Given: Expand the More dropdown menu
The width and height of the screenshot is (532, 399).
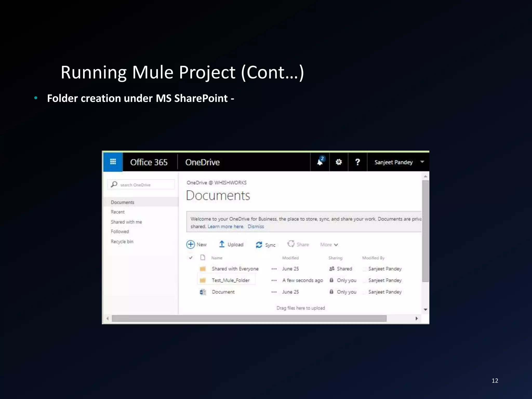Looking at the screenshot, I should (x=329, y=245).
